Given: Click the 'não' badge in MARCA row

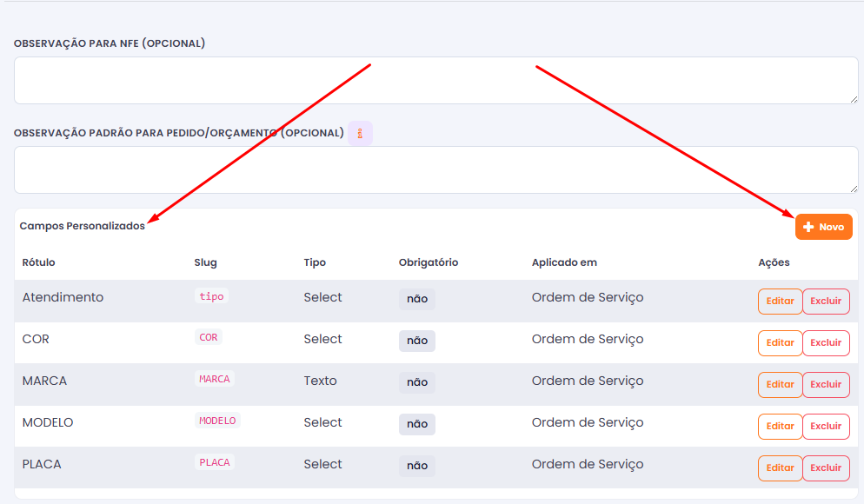Looking at the screenshot, I should tap(417, 382).
